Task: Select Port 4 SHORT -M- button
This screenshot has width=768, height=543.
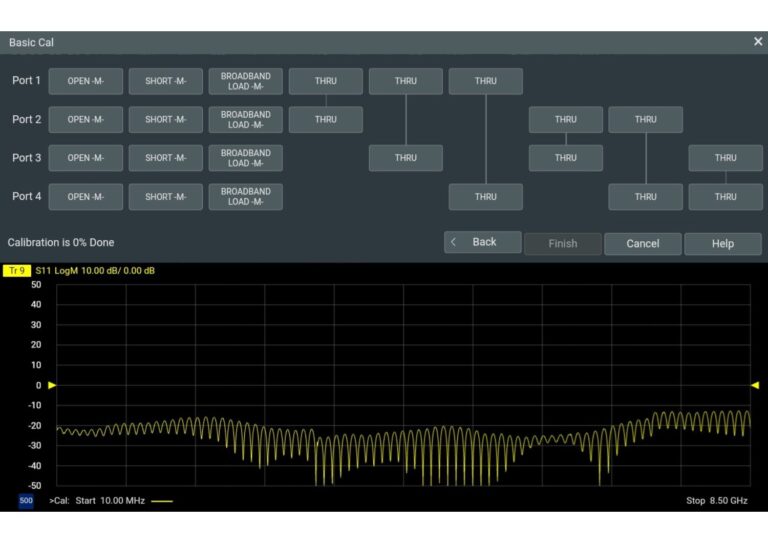Action: (166, 197)
